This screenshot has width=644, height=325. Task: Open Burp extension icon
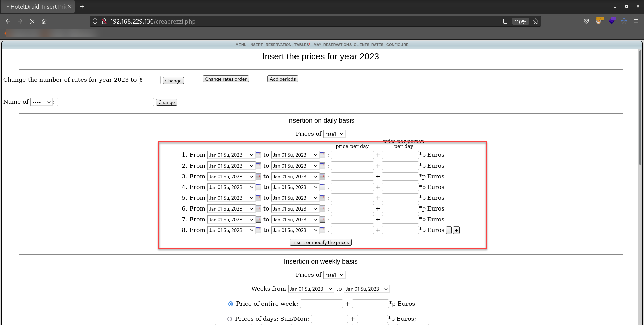point(599,21)
